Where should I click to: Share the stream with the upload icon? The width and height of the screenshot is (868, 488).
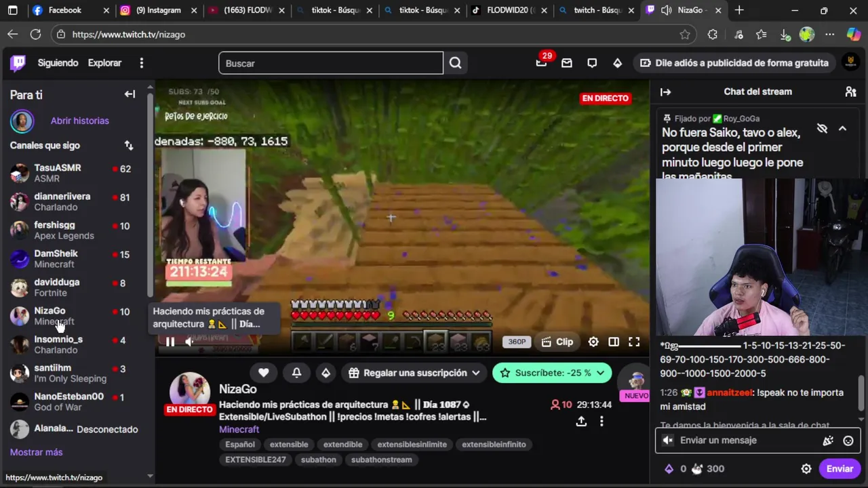pyautogui.click(x=581, y=421)
